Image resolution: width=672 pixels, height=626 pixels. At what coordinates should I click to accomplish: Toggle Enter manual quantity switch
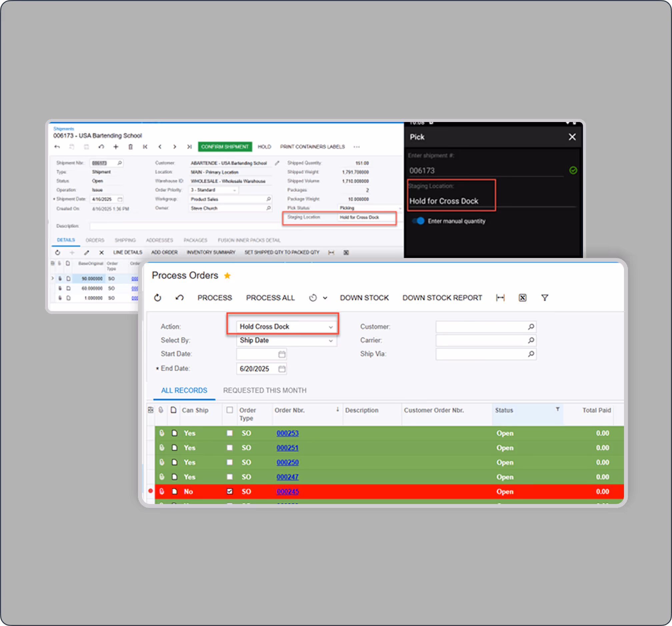(x=419, y=221)
